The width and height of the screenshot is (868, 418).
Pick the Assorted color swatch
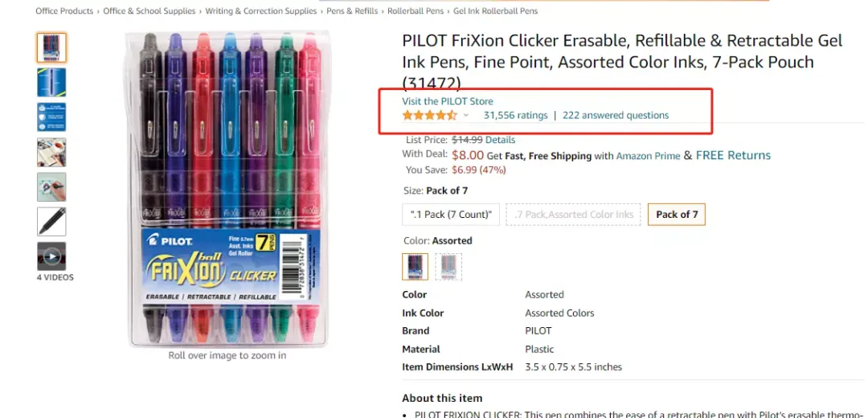pos(416,267)
